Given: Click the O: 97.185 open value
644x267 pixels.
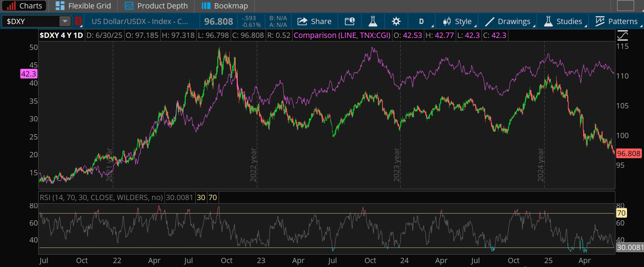Looking at the screenshot, I should click(x=142, y=35).
